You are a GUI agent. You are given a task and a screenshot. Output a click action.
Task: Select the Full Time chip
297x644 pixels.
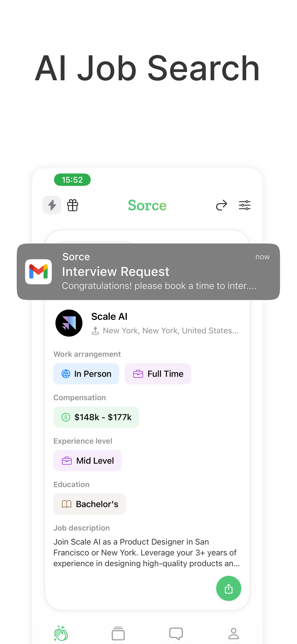[158, 374]
